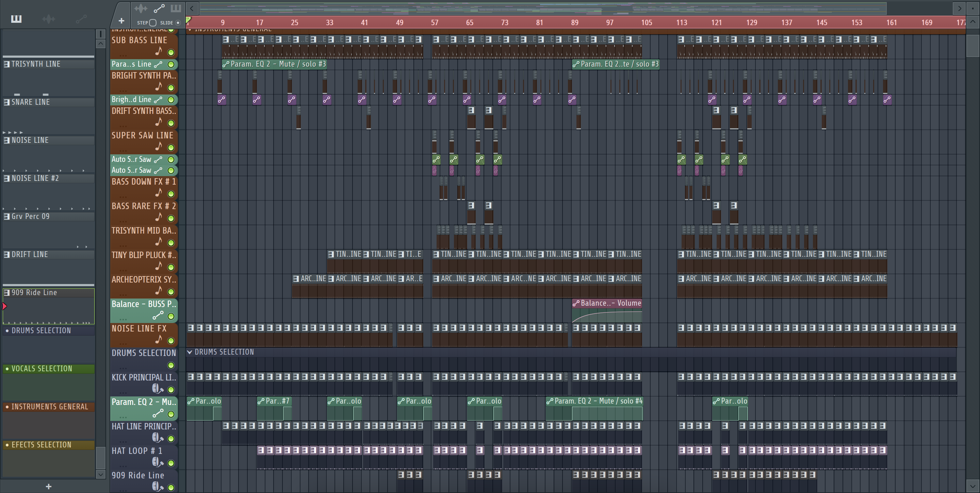Viewport: 980px width, 493px height.
Task: Show automation clips in the picker panel
Action: pos(81,19)
